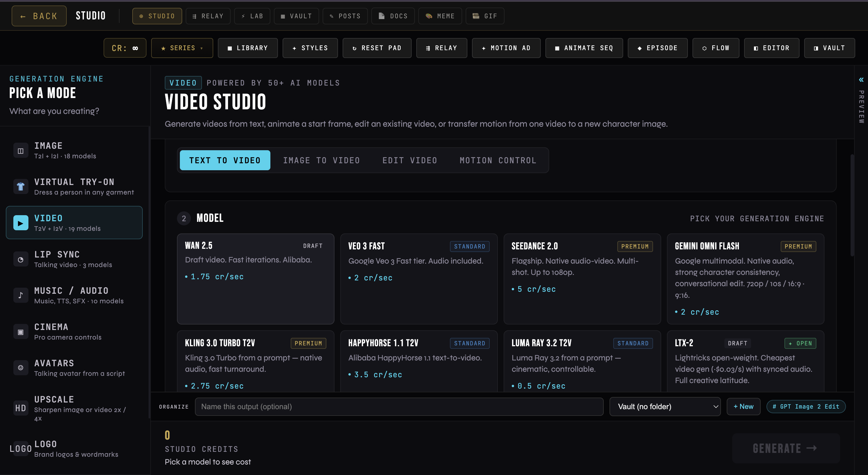The image size is (868, 475).
Task: Open the Series dropdown
Action: coord(182,48)
